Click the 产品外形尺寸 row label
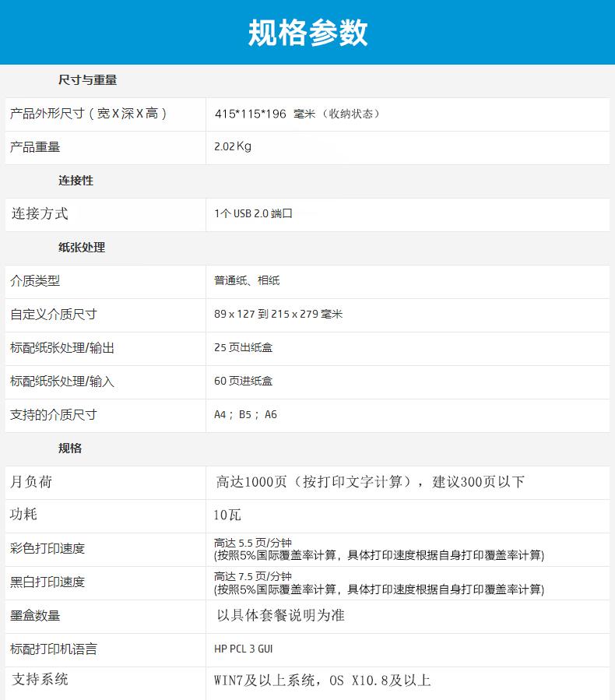This screenshot has height=700, width=615. coord(89,114)
